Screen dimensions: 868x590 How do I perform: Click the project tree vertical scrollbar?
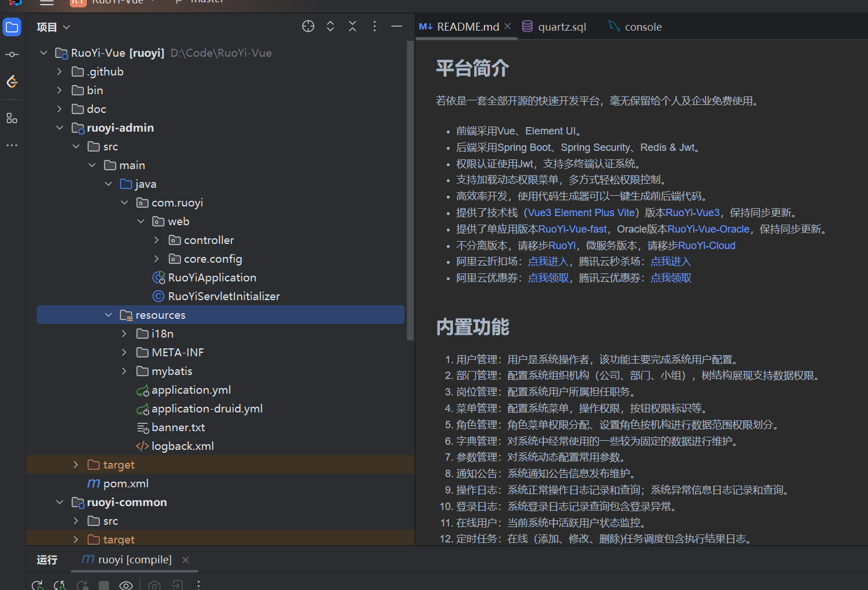tap(410, 190)
